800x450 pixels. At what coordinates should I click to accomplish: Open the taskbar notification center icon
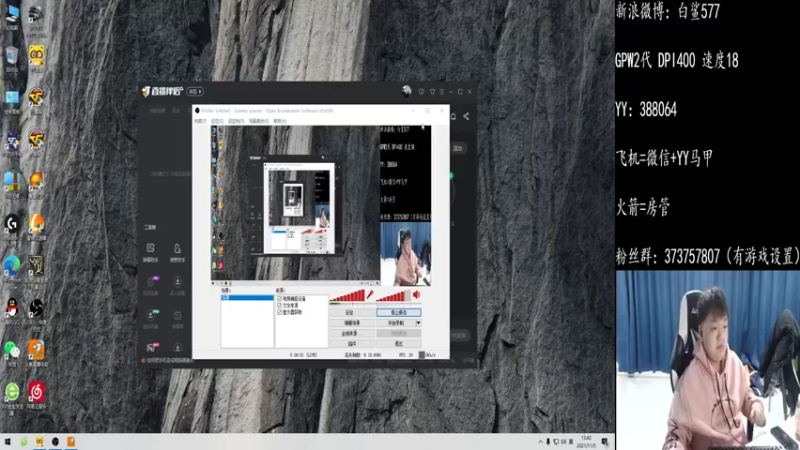[605, 442]
